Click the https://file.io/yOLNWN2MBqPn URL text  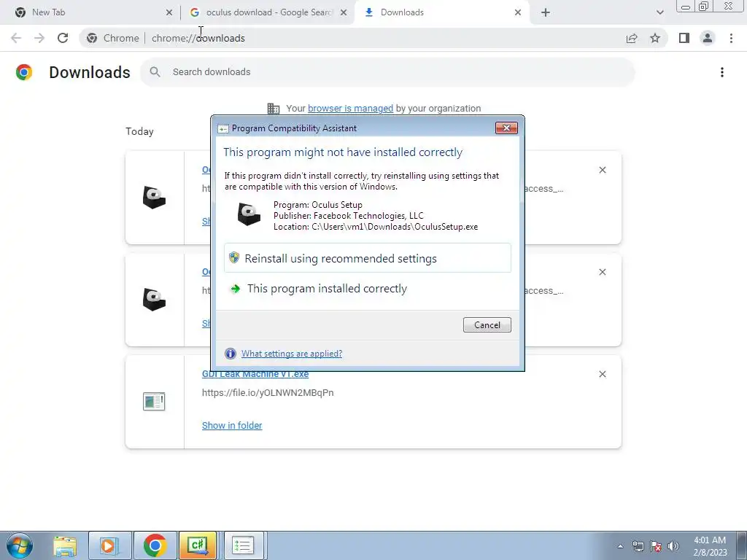coord(268,393)
